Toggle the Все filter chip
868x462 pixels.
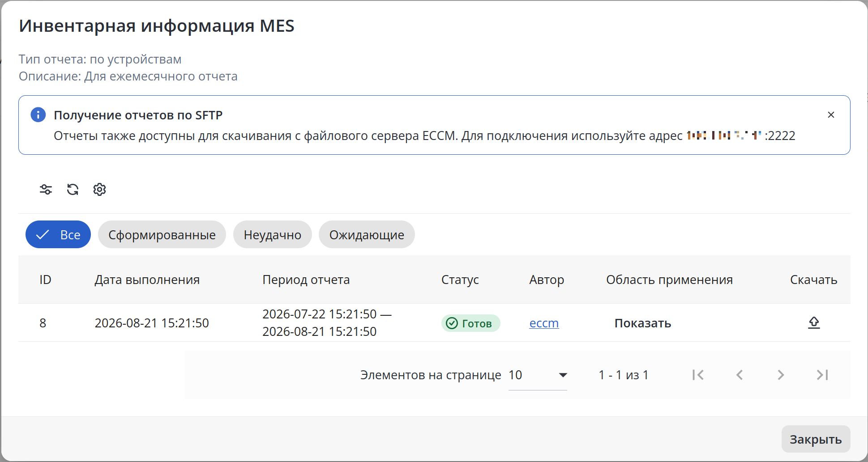(58, 234)
